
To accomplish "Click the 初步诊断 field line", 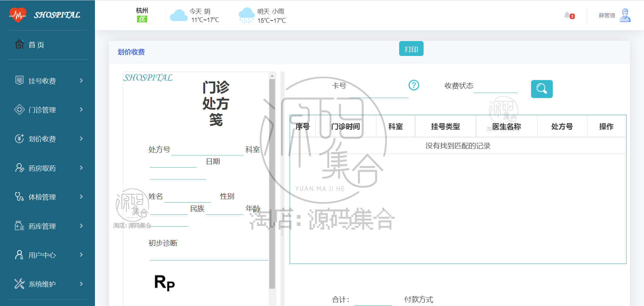I will pyautogui.click(x=209, y=255).
